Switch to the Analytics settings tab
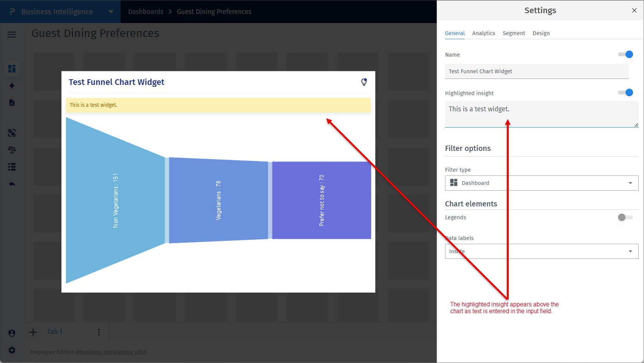 tap(483, 33)
